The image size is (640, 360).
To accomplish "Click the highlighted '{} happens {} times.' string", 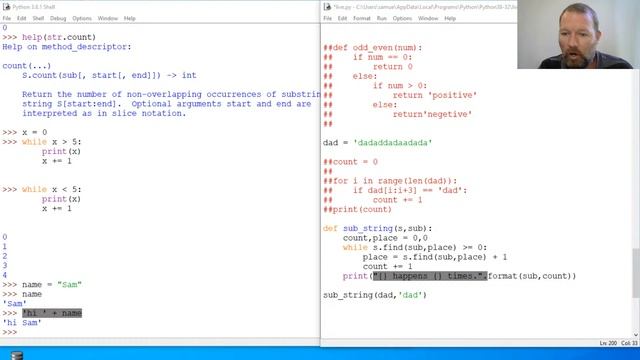I will coord(430,276).
